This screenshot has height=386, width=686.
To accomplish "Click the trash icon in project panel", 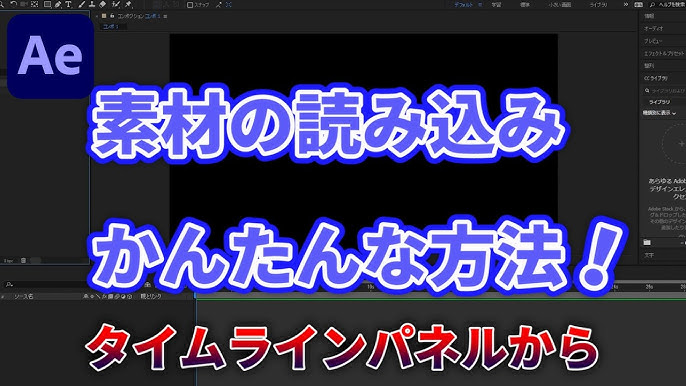I will pos(23,260).
